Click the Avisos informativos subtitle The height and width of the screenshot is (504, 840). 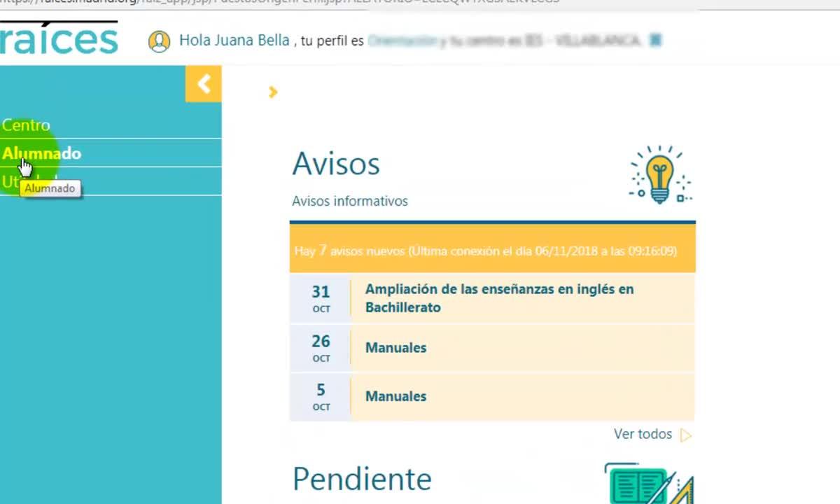point(350,201)
